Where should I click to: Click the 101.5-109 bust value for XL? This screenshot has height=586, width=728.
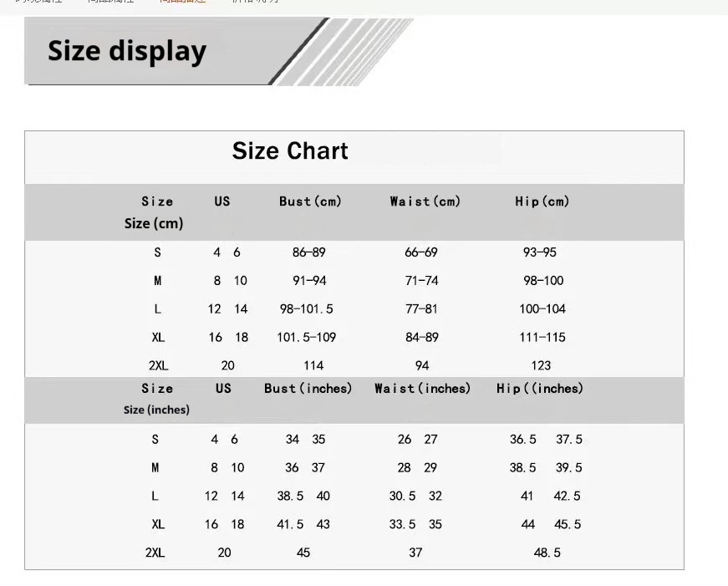point(307,337)
